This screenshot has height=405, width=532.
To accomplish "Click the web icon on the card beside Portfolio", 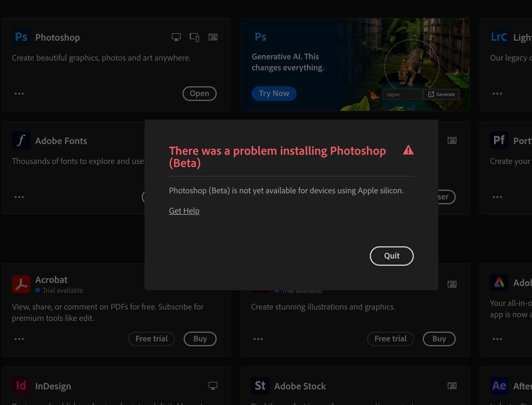I will click(452, 140).
